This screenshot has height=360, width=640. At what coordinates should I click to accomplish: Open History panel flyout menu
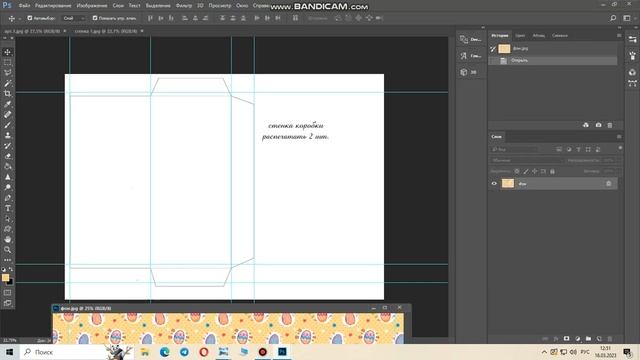[x=619, y=36]
